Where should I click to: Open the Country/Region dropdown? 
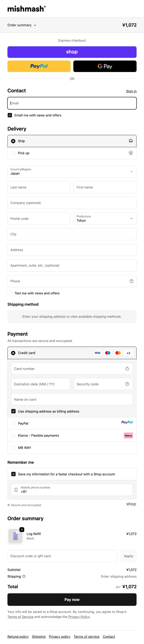coord(72,171)
